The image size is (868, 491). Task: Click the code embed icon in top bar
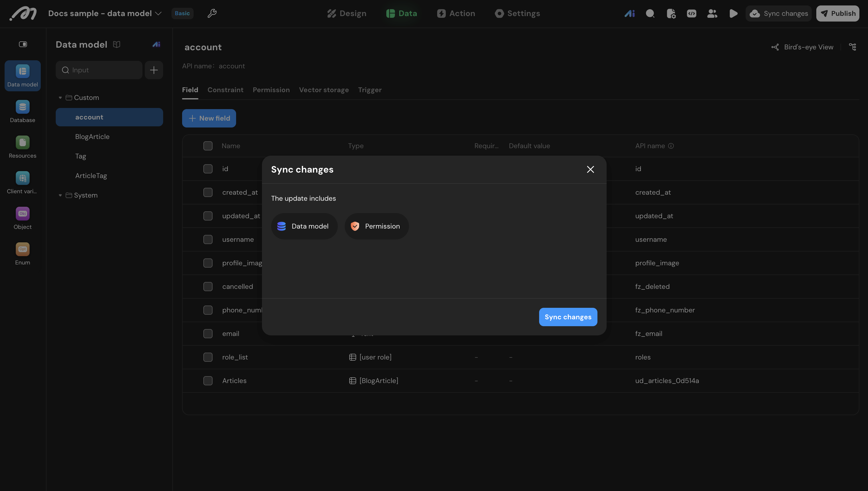[x=692, y=13]
